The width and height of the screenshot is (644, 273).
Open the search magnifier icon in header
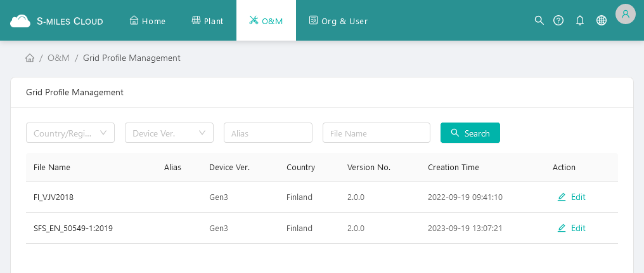[x=539, y=20]
